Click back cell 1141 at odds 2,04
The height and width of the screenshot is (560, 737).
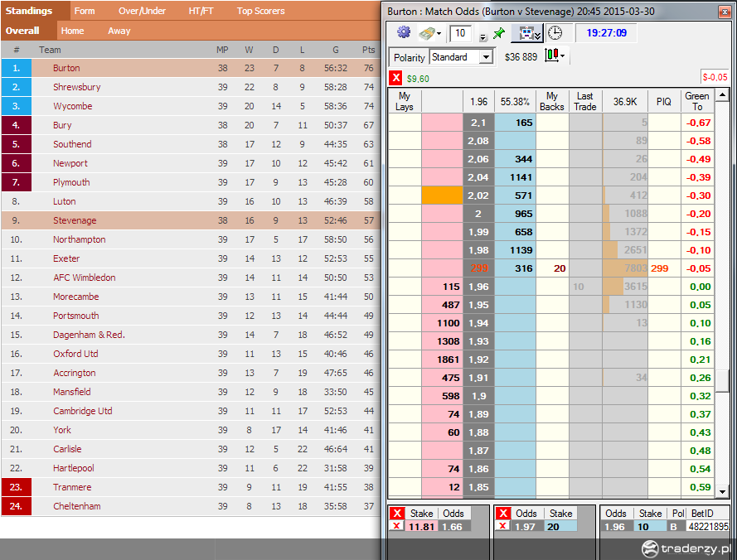[515, 177]
